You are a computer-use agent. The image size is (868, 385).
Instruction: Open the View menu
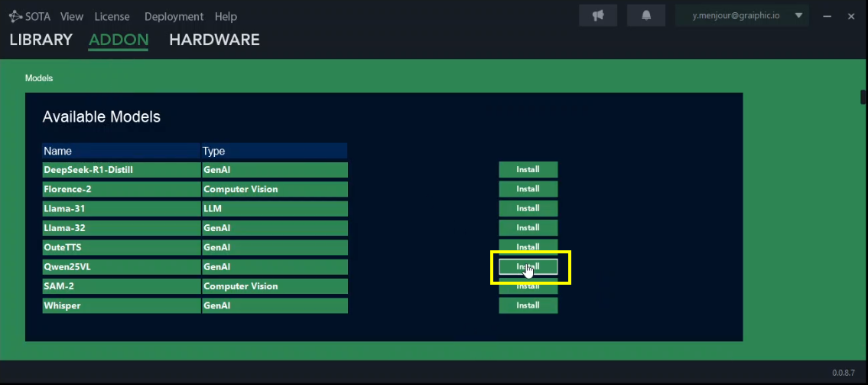point(71,17)
